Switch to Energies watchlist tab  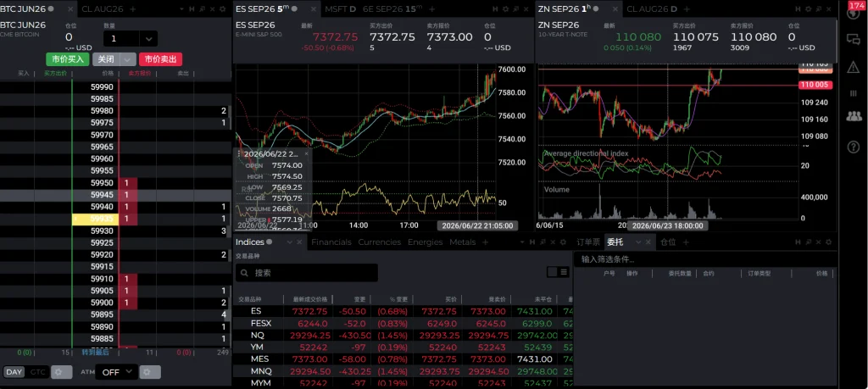click(426, 242)
